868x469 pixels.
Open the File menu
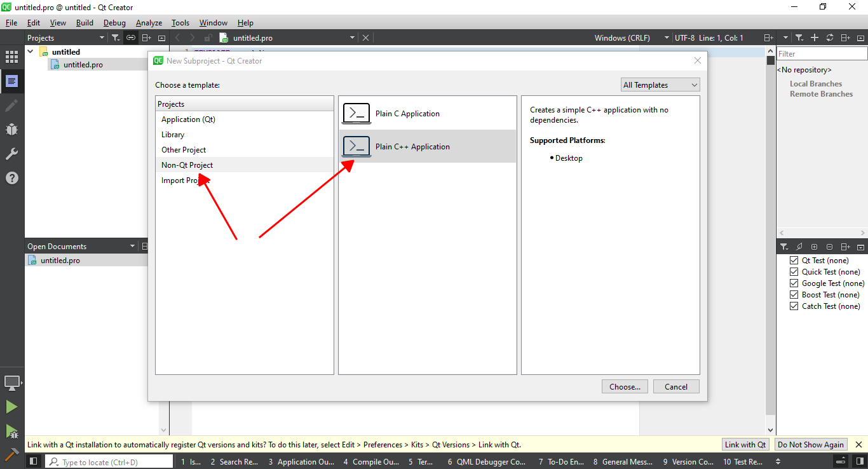click(x=11, y=23)
